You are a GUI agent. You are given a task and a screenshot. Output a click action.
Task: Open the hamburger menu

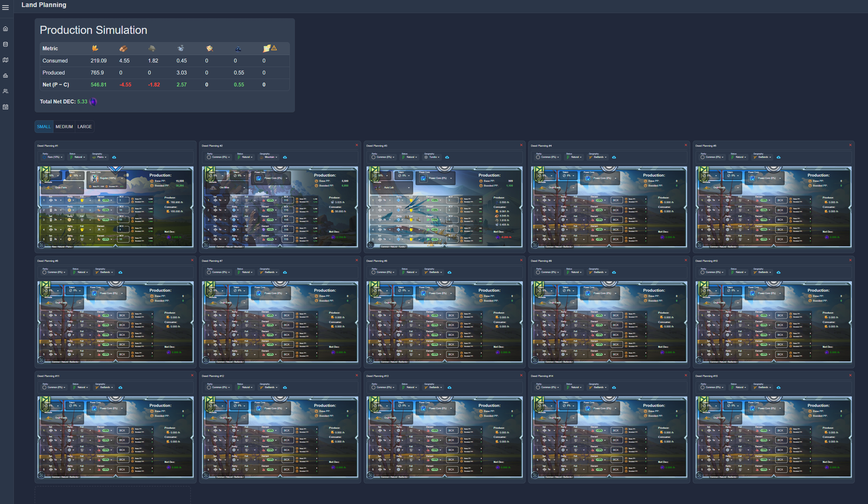click(5, 7)
